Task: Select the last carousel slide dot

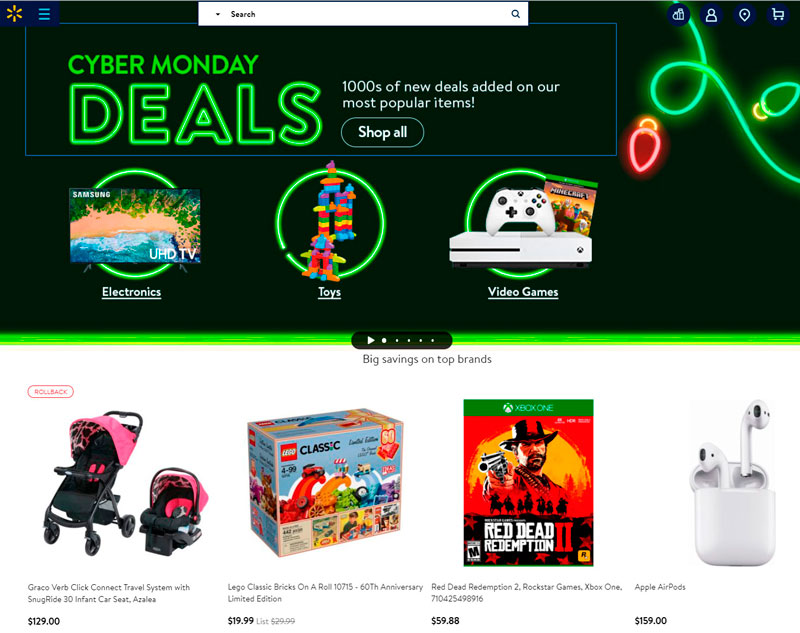Action: coord(433,340)
